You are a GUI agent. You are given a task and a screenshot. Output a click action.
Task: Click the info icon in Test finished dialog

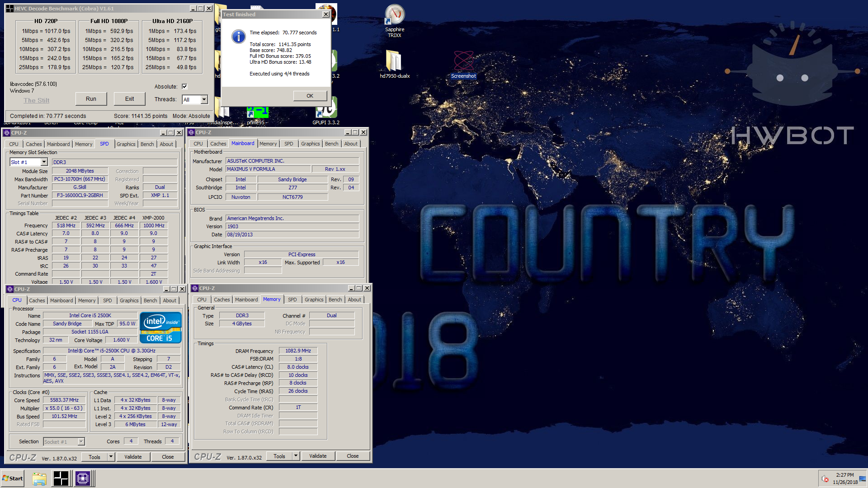coord(238,37)
